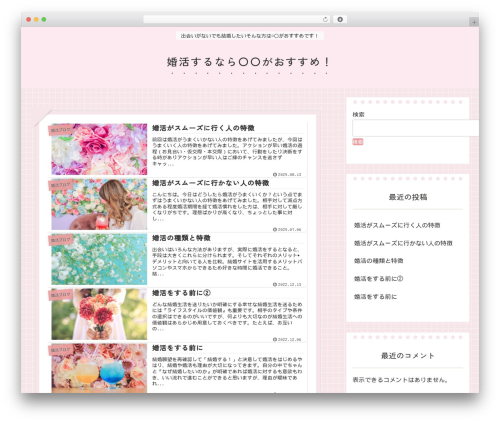This screenshot has height=423, width=500.
Task: Click the curly-haired woman thumbnail
Action: (x=99, y=204)
